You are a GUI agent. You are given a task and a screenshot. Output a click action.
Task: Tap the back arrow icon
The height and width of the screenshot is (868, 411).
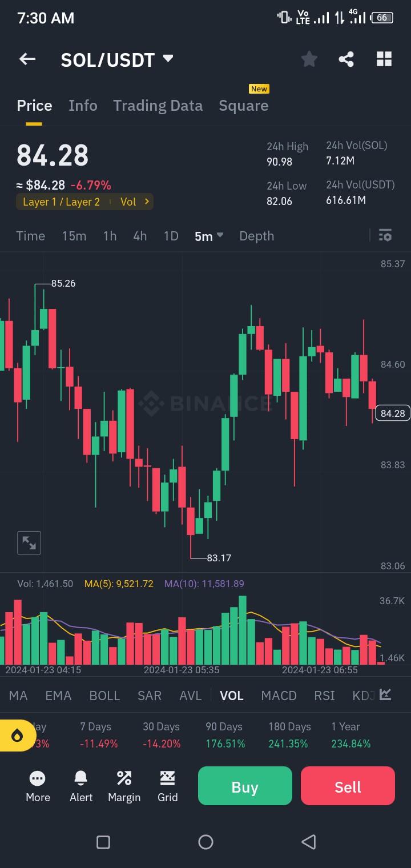(27, 59)
